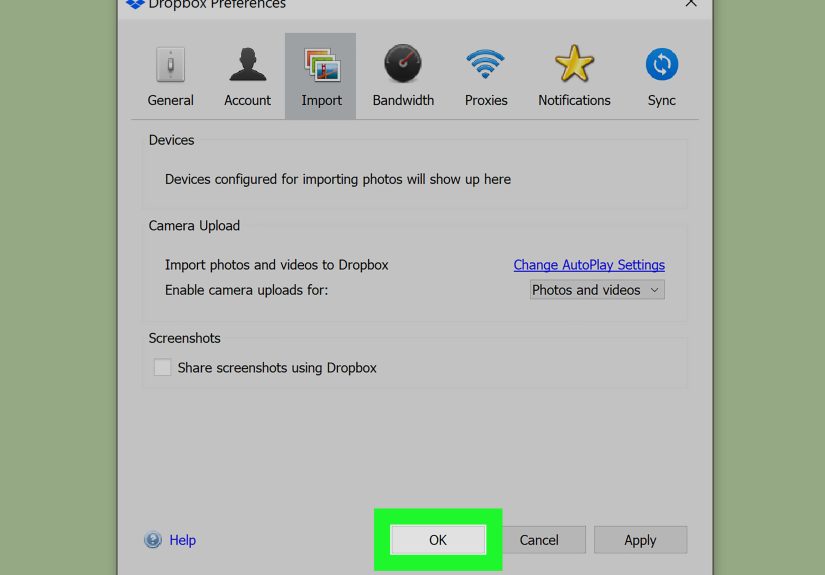Confirm with the OK button
This screenshot has height=575, width=825.
tap(438, 540)
